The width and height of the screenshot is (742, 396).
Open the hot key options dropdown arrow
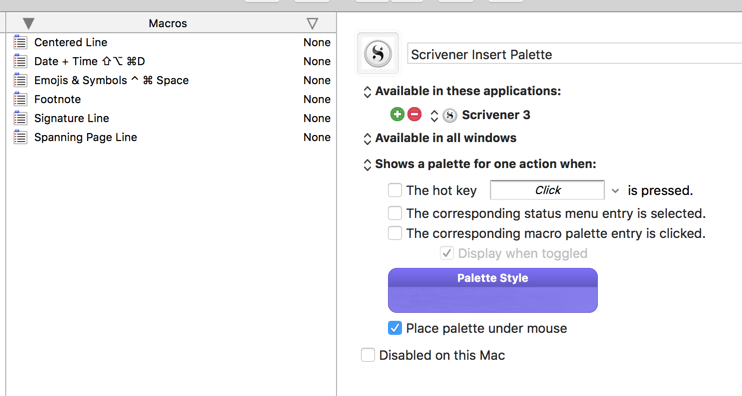pyautogui.click(x=615, y=191)
